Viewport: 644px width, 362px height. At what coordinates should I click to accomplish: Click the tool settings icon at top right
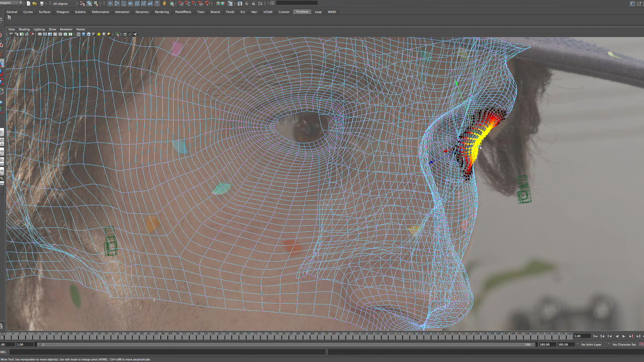(639, 4)
